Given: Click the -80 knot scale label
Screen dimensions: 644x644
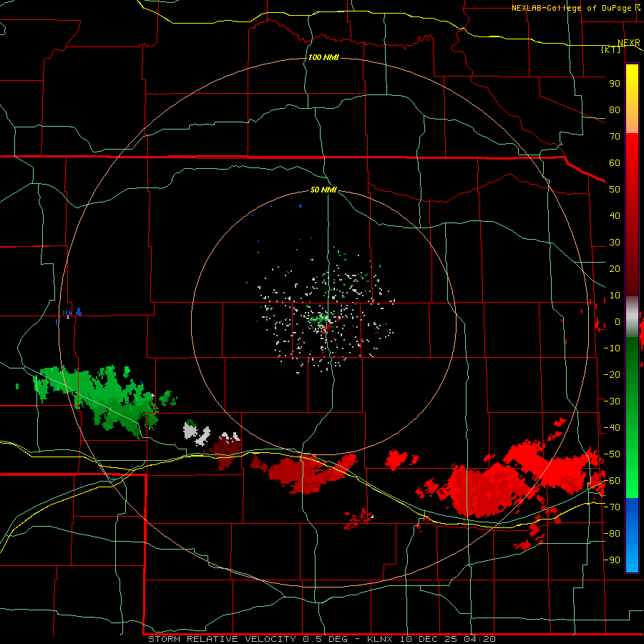Looking at the screenshot, I should point(612,534).
